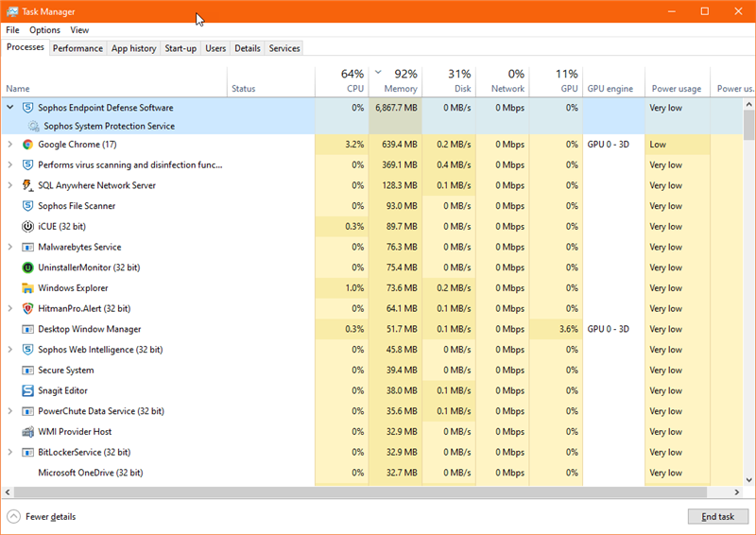Click the Snagit Editor icon
The width and height of the screenshot is (756, 535).
28,390
